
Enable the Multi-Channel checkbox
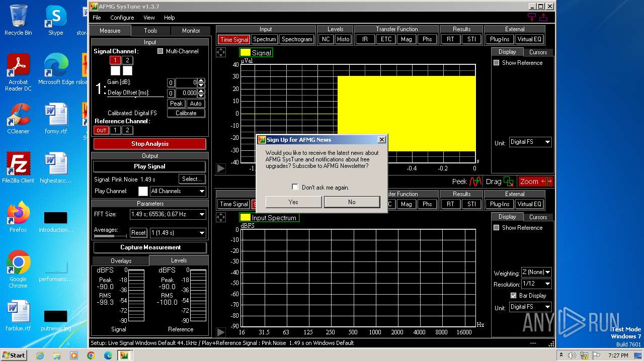click(160, 51)
